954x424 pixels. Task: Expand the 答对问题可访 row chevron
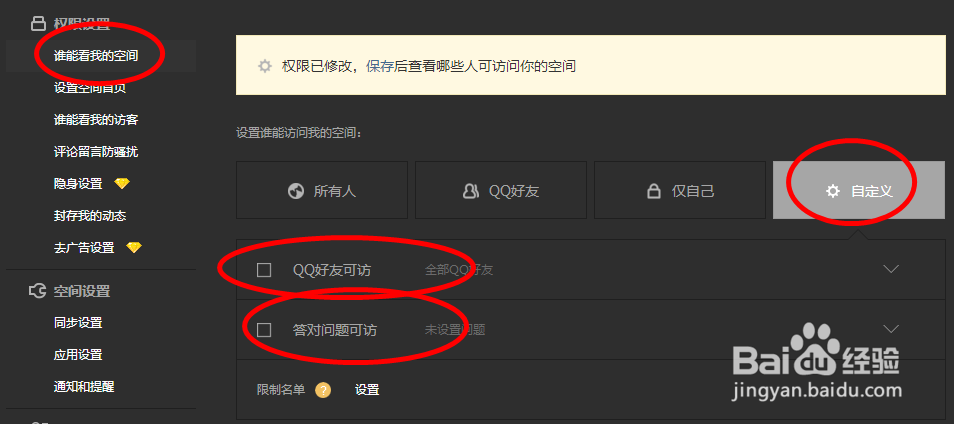(x=891, y=329)
